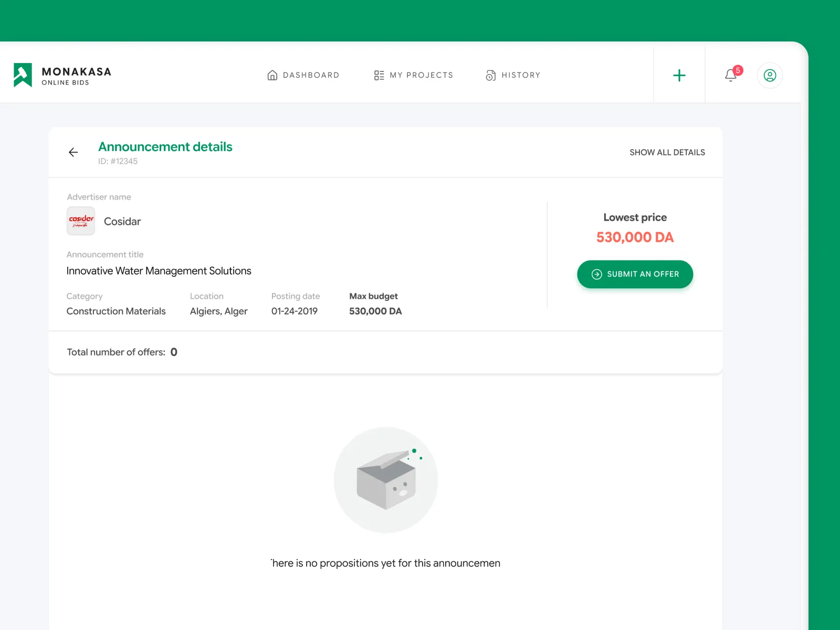Open notifications via the bell icon

730,76
